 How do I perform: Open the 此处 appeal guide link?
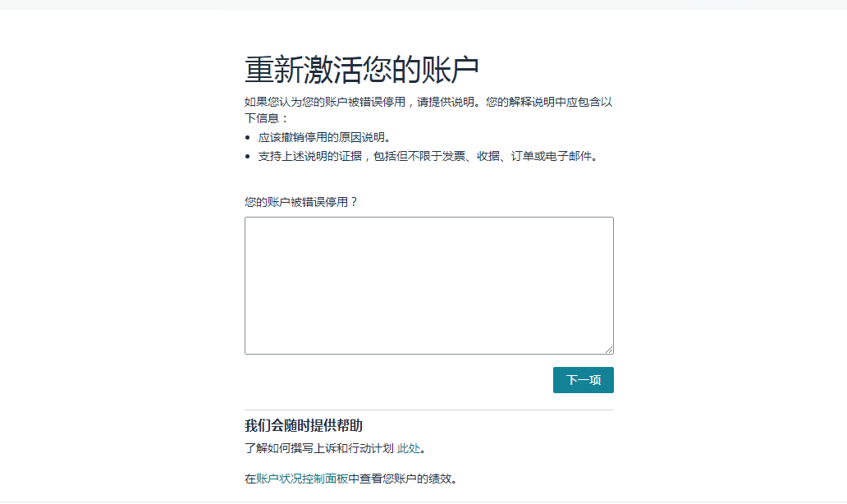tap(409, 448)
